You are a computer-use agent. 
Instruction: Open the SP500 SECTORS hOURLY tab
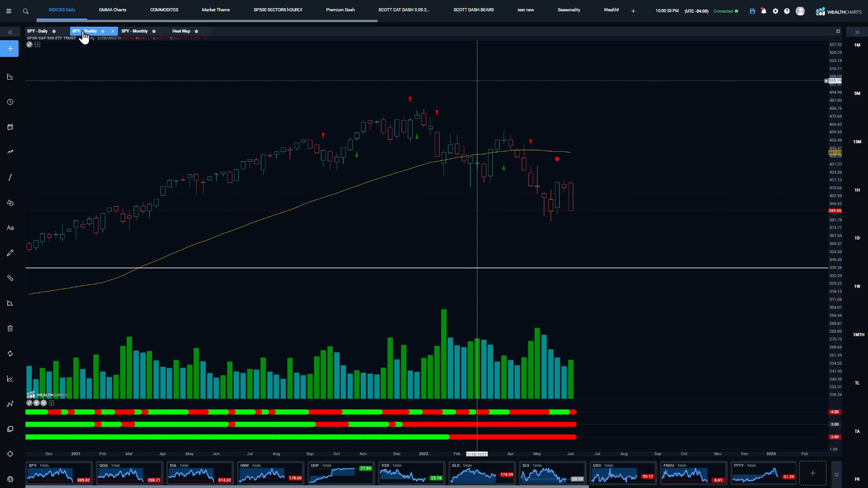pyautogui.click(x=278, y=9)
